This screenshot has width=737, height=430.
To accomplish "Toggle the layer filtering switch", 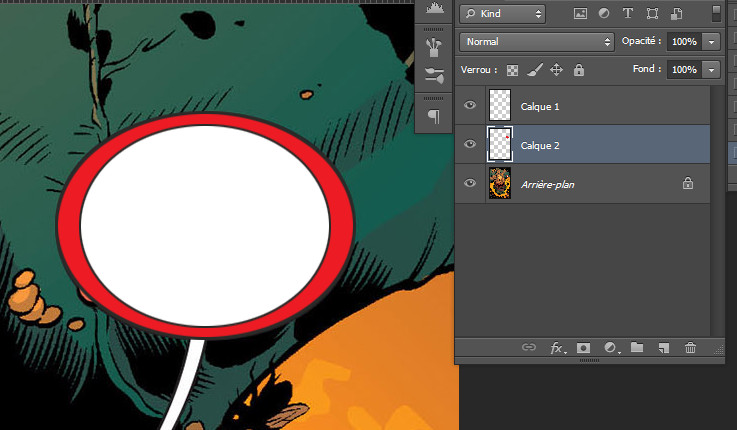I will (x=716, y=13).
